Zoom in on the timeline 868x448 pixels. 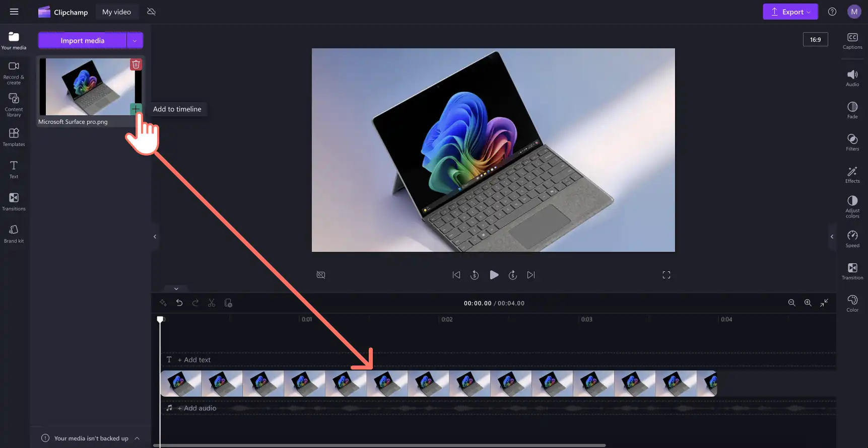pyautogui.click(x=808, y=303)
